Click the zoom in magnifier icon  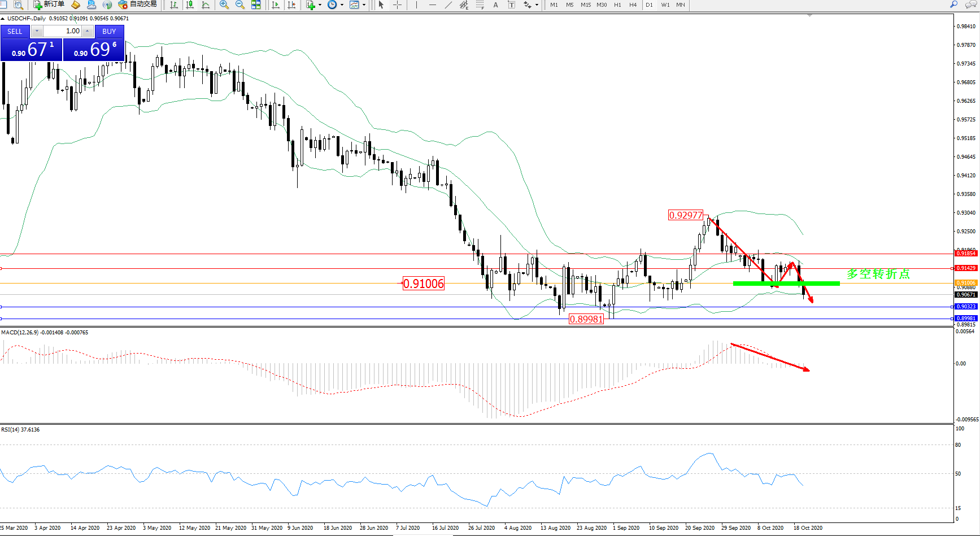click(x=224, y=5)
